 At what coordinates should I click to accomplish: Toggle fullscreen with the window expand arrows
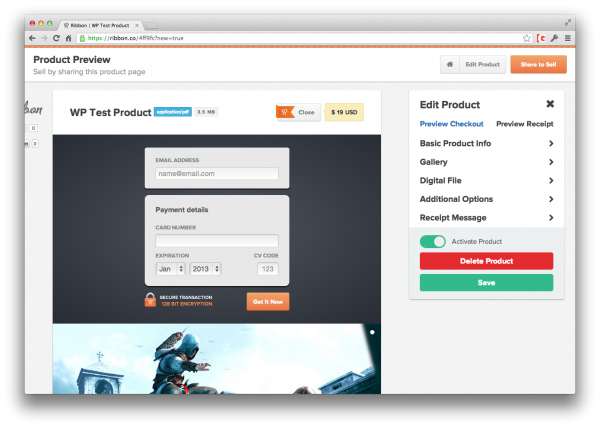pyautogui.click(x=568, y=23)
